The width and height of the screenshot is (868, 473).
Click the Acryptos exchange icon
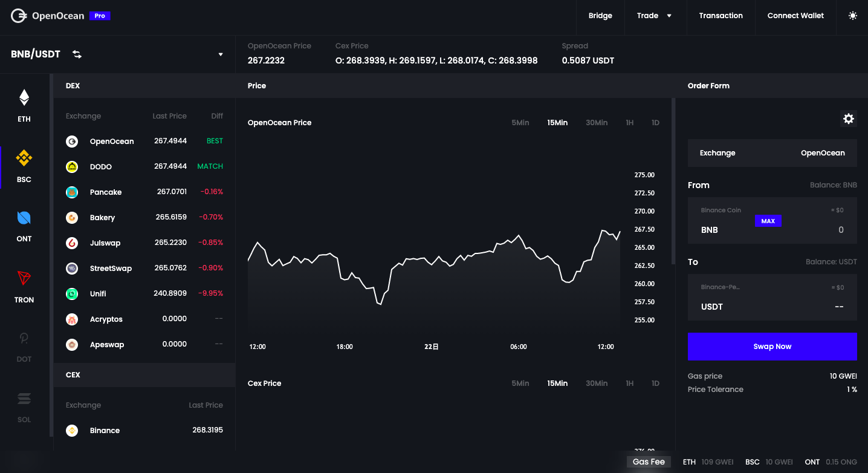72,319
